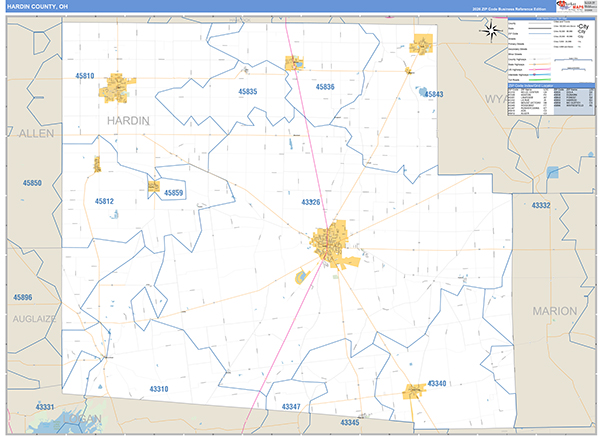Click the pink US Highways legend line
Viewport: 600px width, 436px height.
tap(540, 70)
